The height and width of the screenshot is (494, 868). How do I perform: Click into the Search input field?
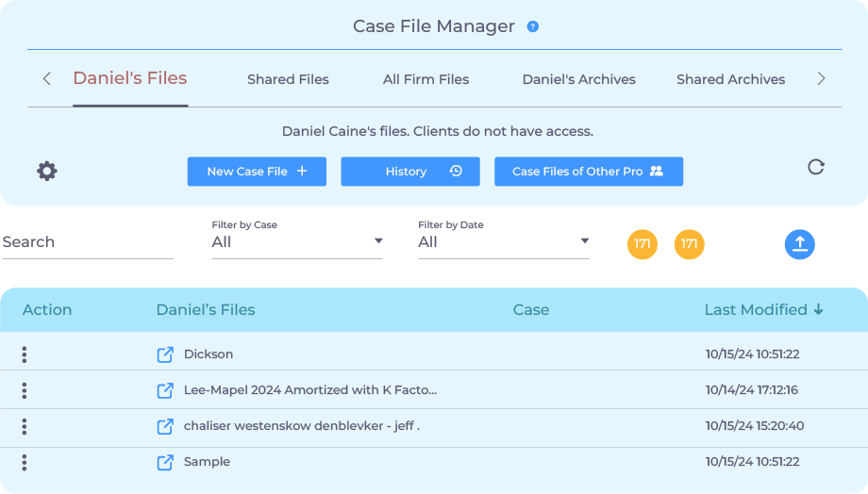87,242
